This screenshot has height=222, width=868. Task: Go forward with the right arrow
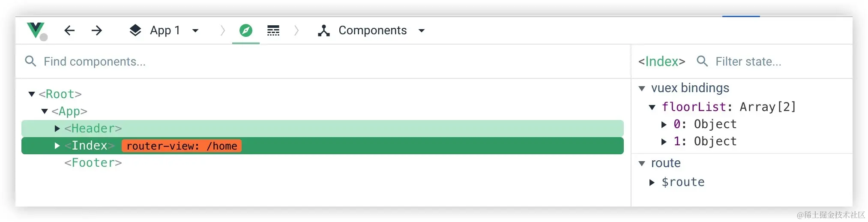click(97, 30)
